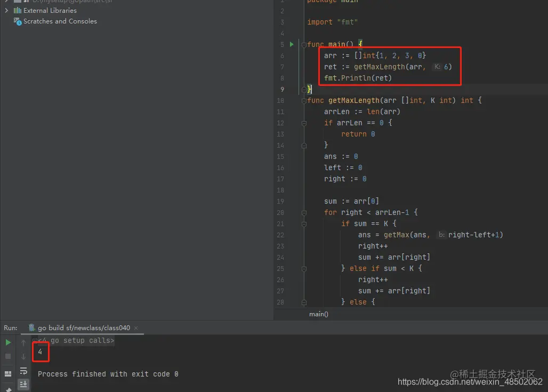This screenshot has width=548, height=392.
Task: Fold the if sum == K block on line 21
Action: [x=304, y=224]
